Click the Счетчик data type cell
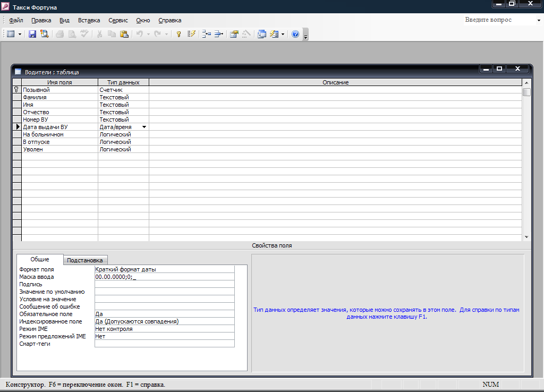Viewport: 544px width, 392px height. point(123,90)
